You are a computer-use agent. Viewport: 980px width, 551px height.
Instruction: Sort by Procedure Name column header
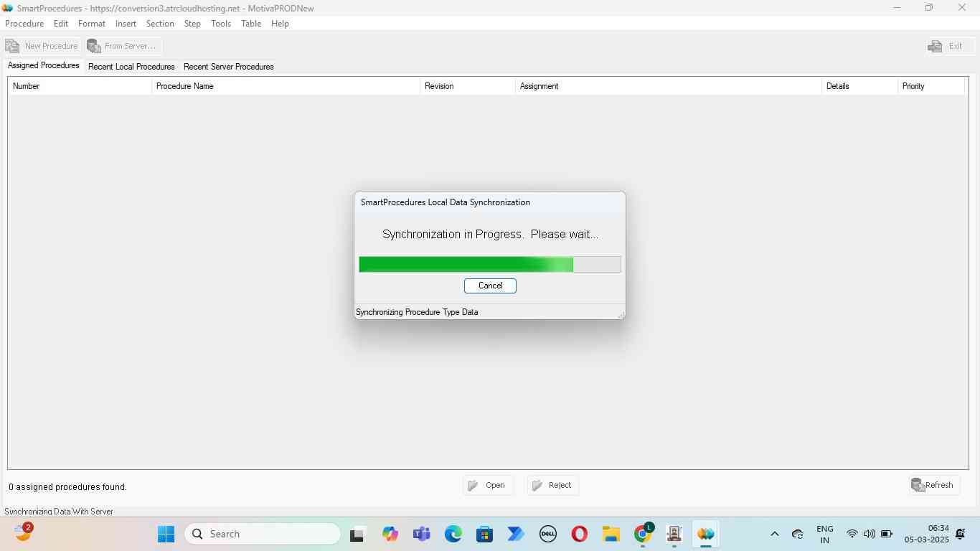pos(286,86)
